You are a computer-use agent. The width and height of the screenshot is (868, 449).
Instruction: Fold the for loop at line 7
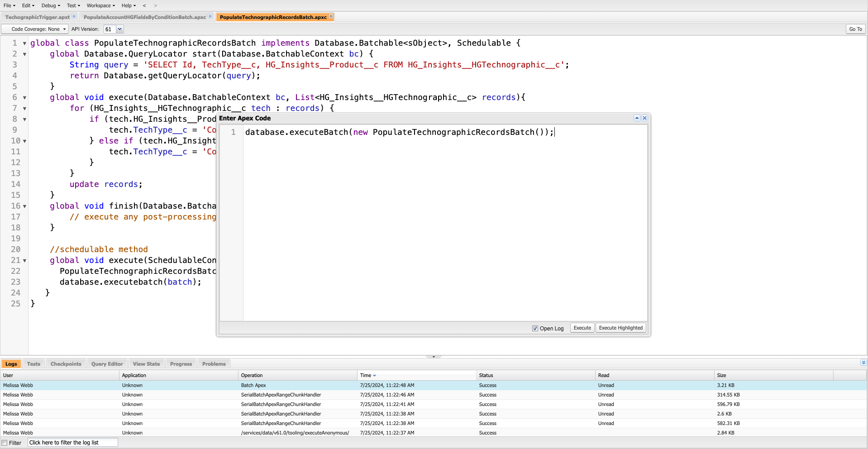[24, 109]
